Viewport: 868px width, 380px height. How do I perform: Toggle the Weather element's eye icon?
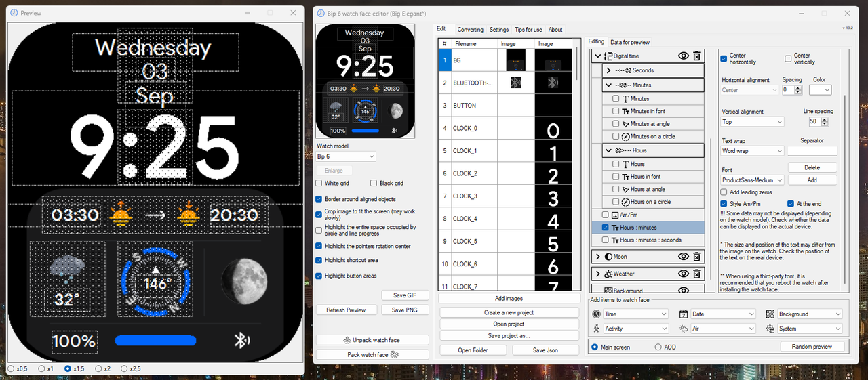pos(683,274)
